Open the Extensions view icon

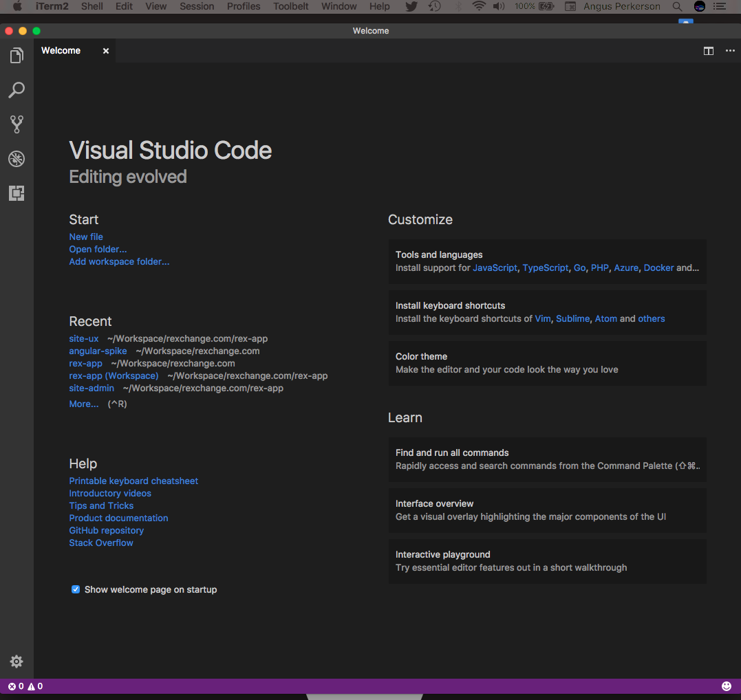(x=17, y=193)
